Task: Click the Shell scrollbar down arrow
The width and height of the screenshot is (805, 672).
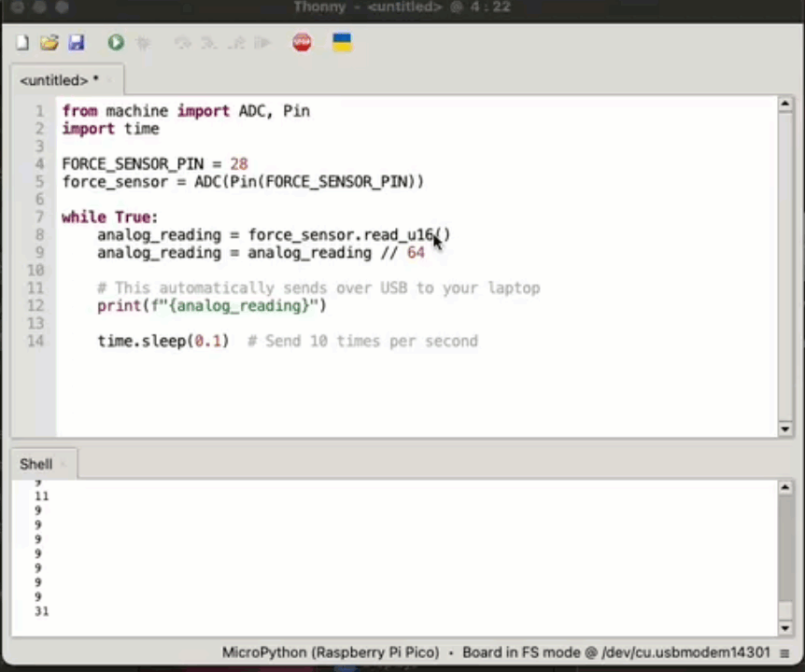Action: (x=785, y=627)
